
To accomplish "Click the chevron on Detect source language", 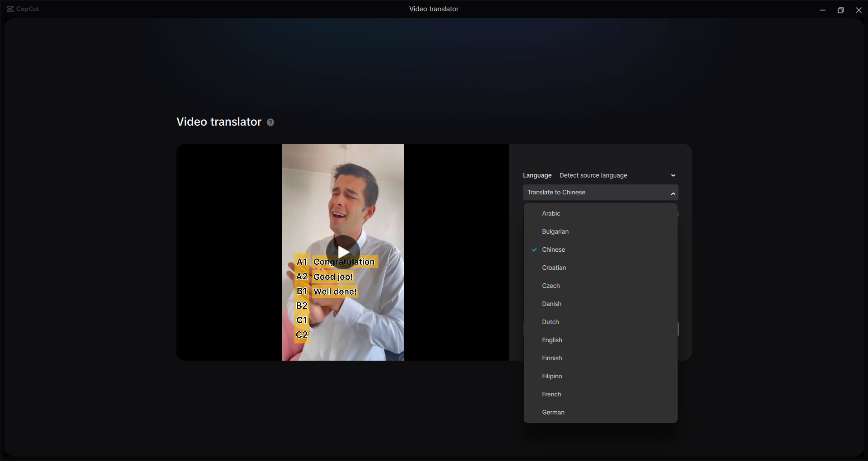I will 673,175.
